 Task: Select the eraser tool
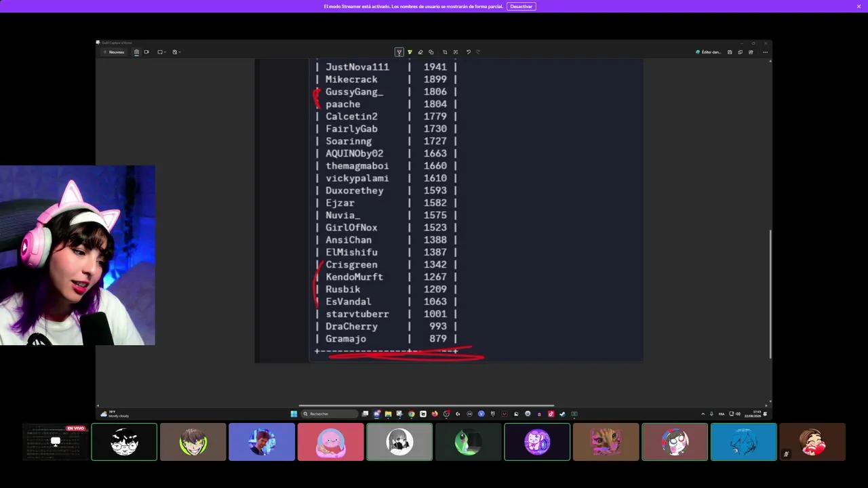(420, 52)
